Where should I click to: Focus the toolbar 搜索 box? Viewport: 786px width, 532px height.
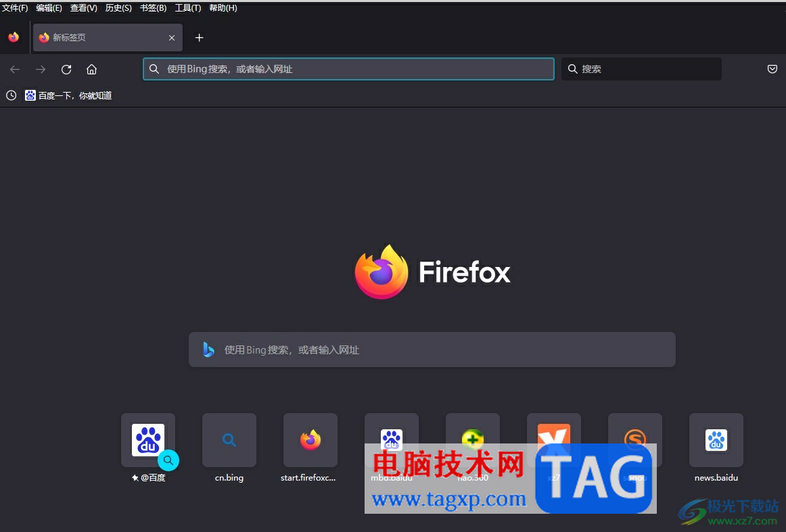tap(642, 69)
